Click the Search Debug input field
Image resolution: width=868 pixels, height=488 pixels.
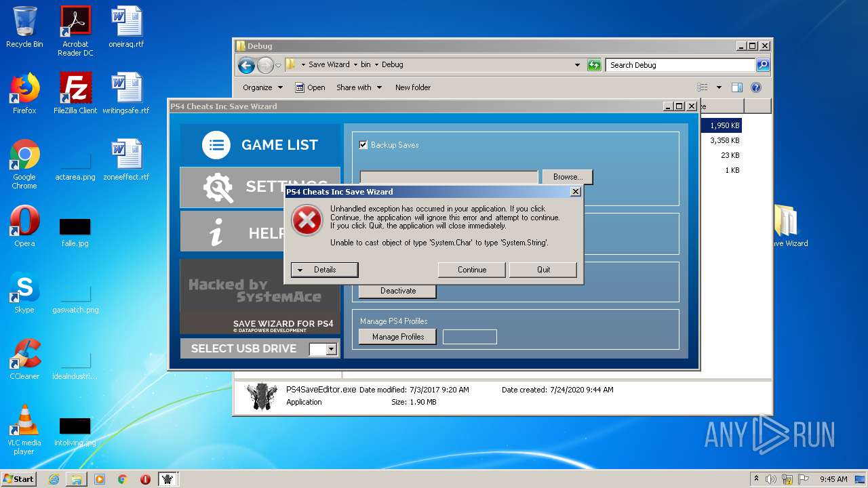[680, 65]
